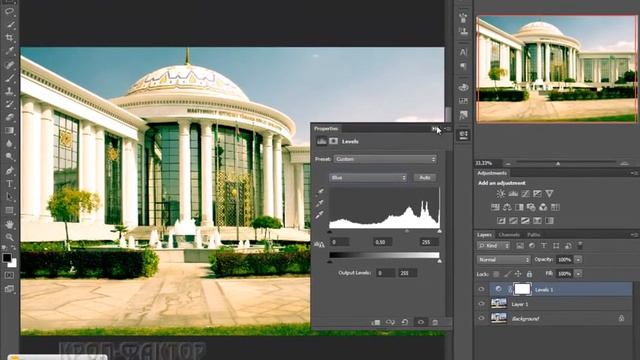
Task: Select the Pen tool
Action: pyautogui.click(x=9, y=171)
